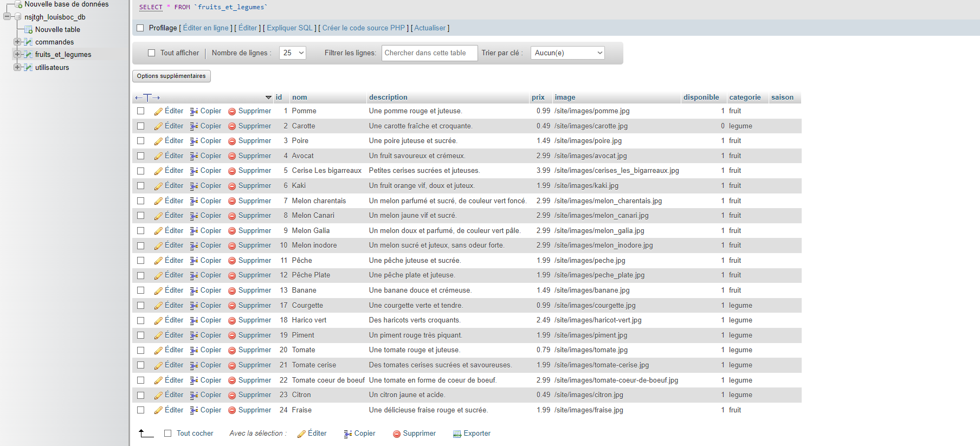Select the checkbox for the Kaki row
This screenshot has width=980, height=446.
(x=141, y=186)
